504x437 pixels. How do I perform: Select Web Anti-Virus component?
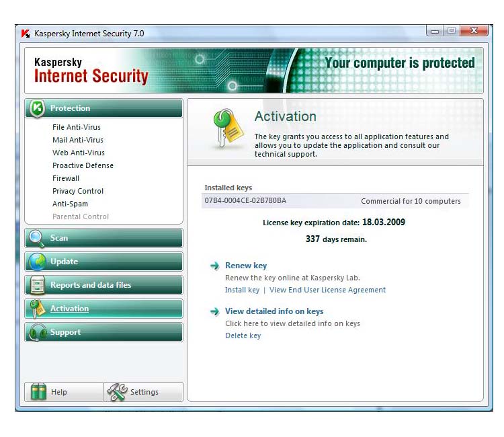point(79,153)
